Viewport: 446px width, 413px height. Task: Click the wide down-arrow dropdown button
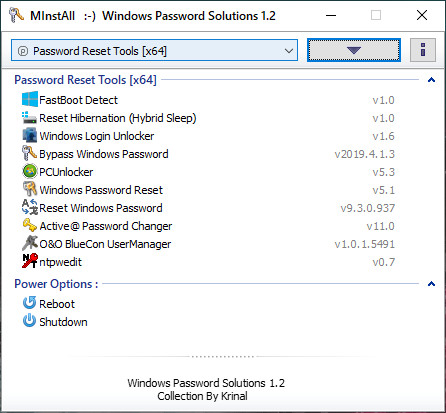coord(354,50)
